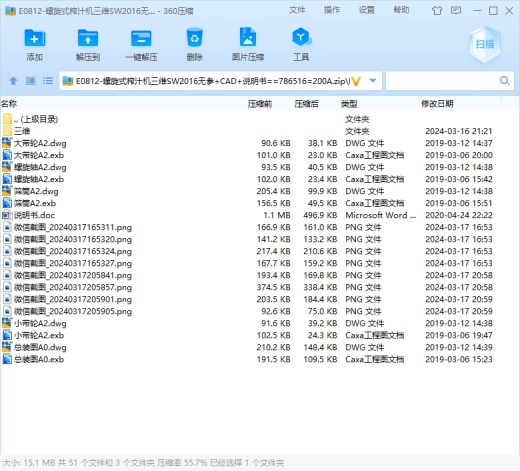Click the icon of 大带轮A2.exb
This screenshot has width=520, height=471.
(7, 155)
